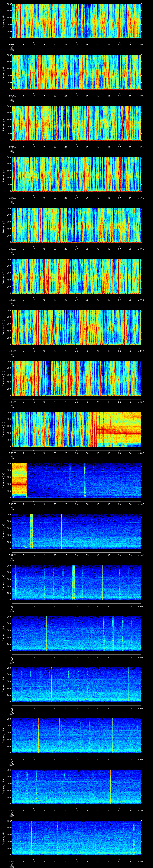Viewport: 153px width, 868px height.
Task: Click the 5:40:00 start time label
Action: pos(12,504)
